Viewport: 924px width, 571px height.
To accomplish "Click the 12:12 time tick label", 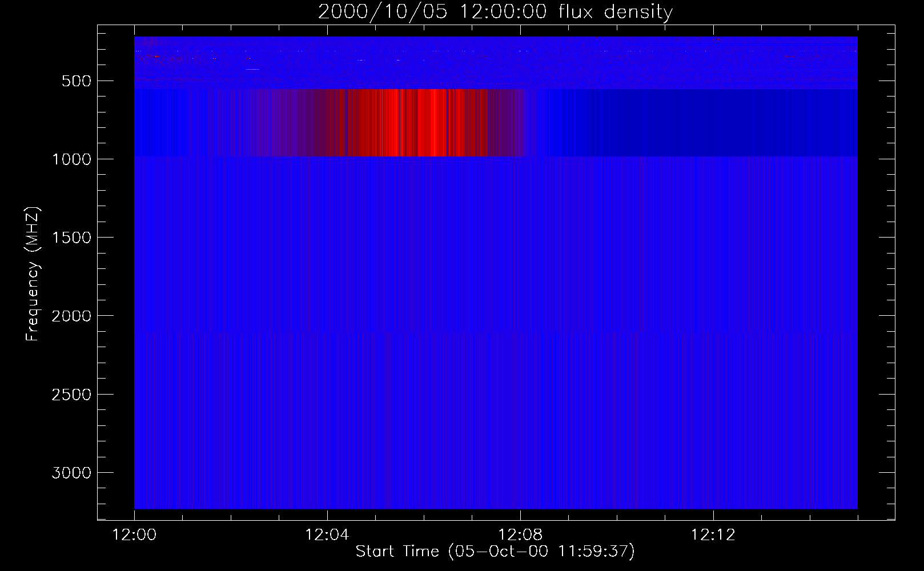I will click(713, 535).
